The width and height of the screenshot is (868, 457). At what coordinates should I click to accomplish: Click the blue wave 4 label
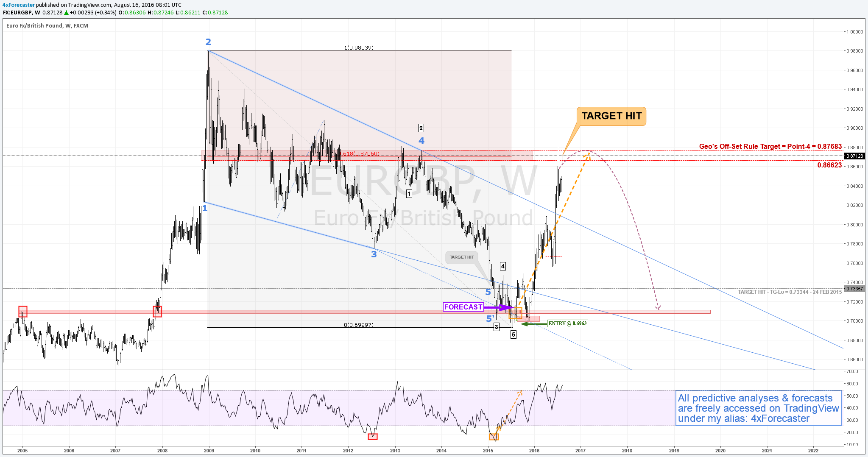421,140
